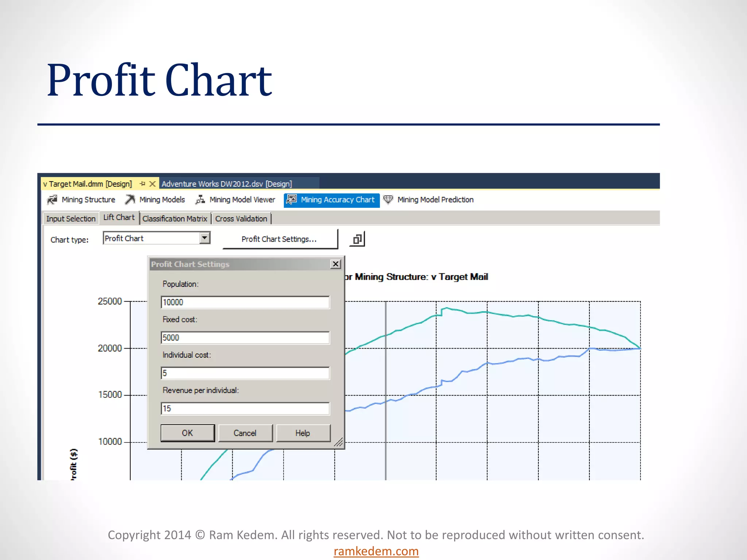This screenshot has height=560, width=747.
Task: Click the Cancel button in dialog
Action: (245, 433)
